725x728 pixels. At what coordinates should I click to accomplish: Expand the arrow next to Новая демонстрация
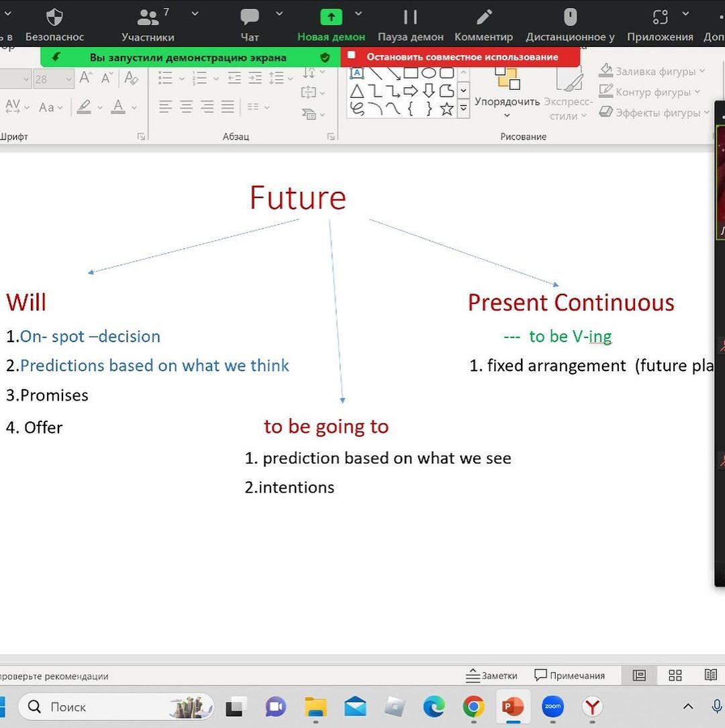358,14
